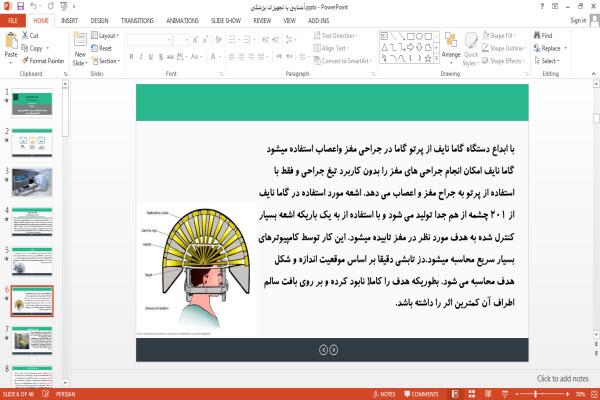Open Align Text dropdown
The height and width of the screenshot is (400, 600).
(x=331, y=48)
